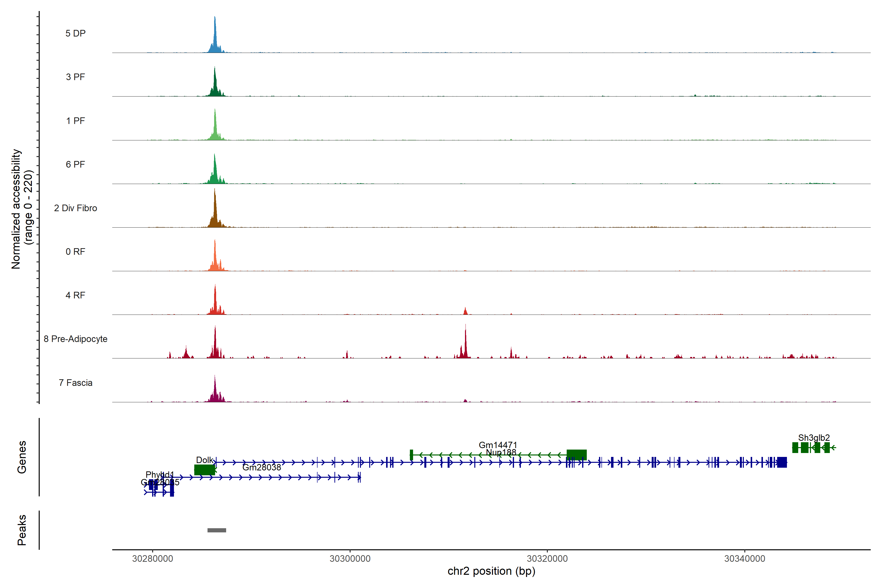Click the 7 Fascia track label
882x588 pixels.
tap(75, 383)
